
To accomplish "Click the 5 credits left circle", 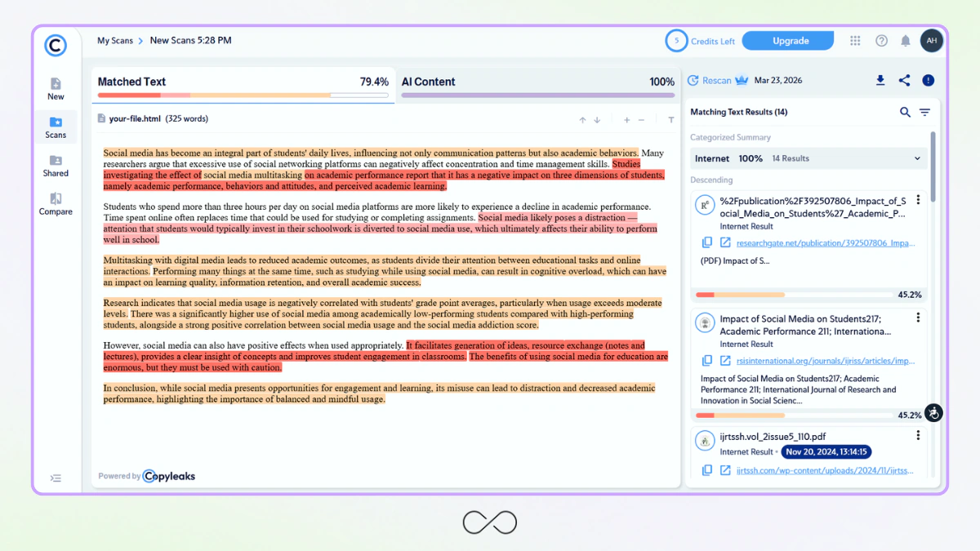I will point(676,41).
